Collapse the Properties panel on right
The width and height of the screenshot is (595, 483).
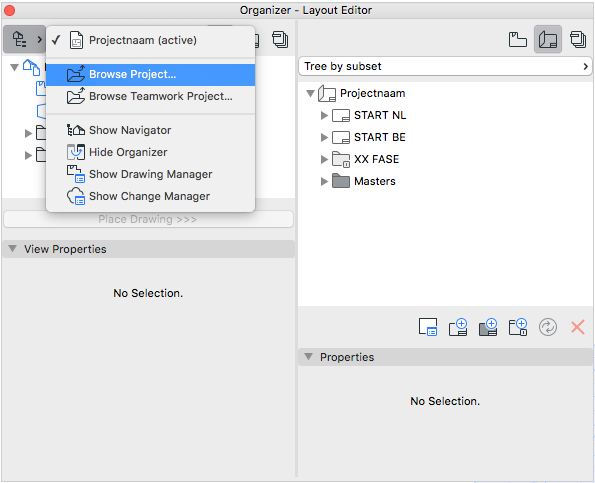coord(309,357)
